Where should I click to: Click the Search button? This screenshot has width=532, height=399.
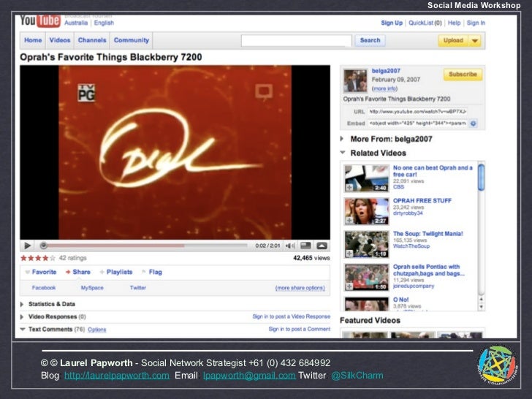[370, 40]
